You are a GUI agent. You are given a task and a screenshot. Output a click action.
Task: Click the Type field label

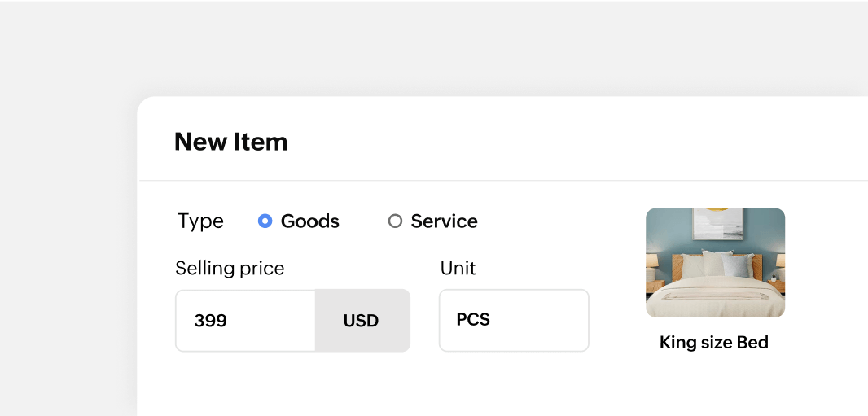pos(200,221)
